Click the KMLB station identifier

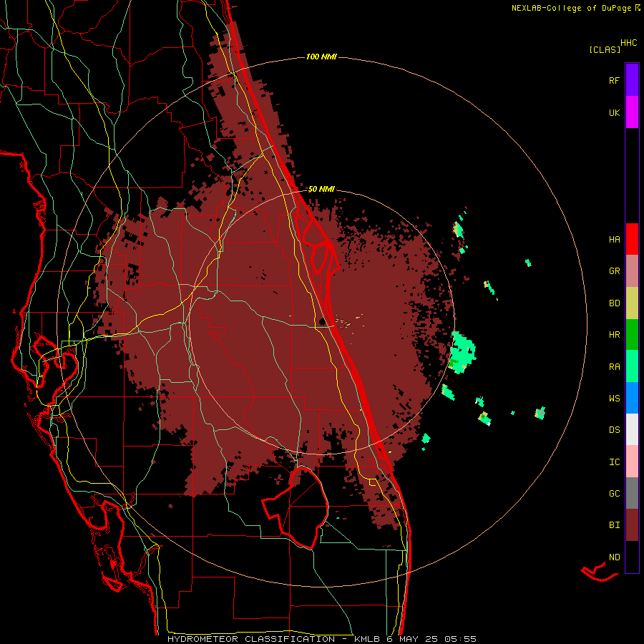[x=367, y=639]
